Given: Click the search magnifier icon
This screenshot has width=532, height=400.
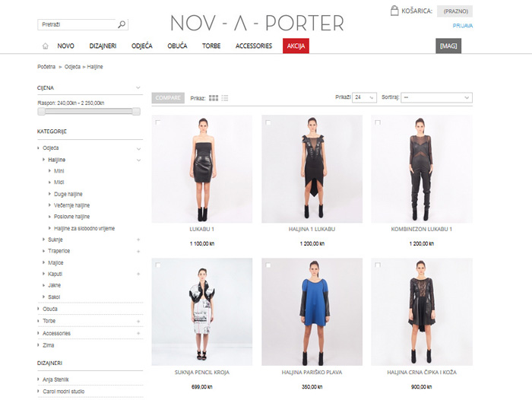Looking at the screenshot, I should click(x=122, y=24).
